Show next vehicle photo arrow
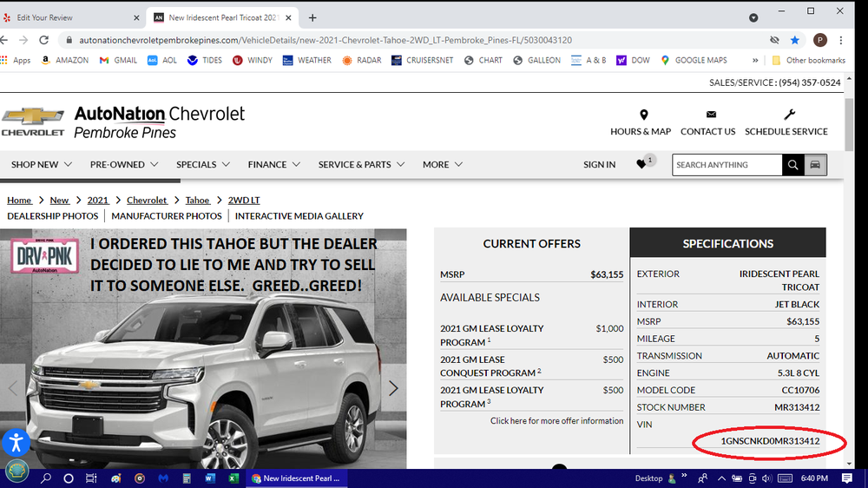The height and width of the screenshot is (488, 868). pyautogui.click(x=393, y=388)
